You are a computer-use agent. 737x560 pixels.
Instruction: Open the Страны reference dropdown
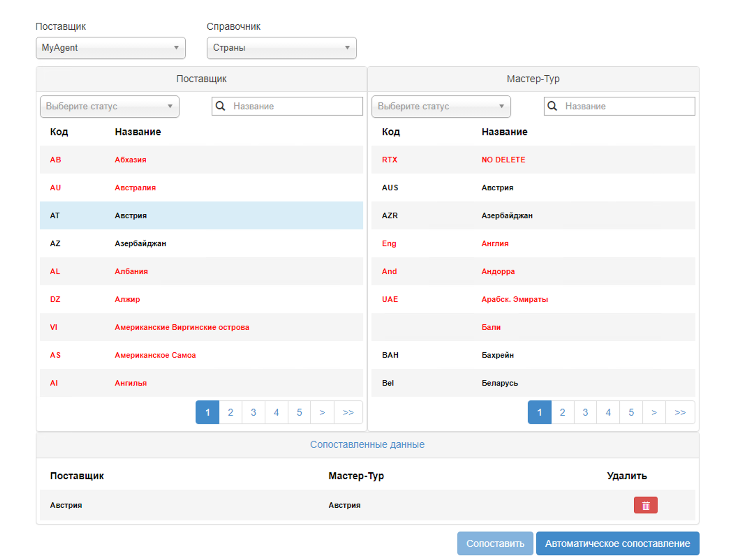[x=281, y=48]
